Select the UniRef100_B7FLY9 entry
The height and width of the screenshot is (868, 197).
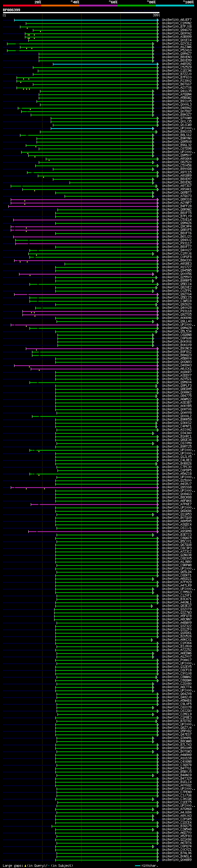(176, 216)
